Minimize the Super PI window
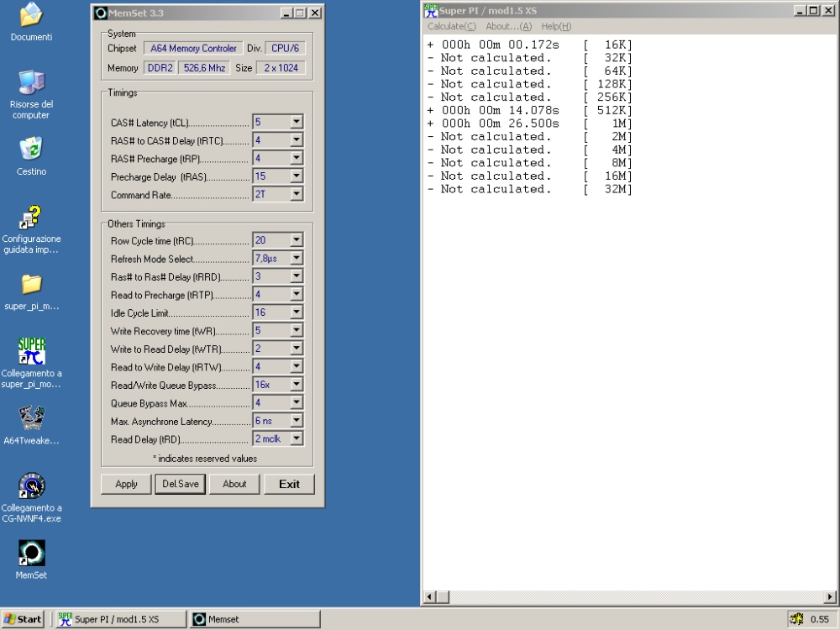Viewport: 840px width, 630px height. [801, 11]
